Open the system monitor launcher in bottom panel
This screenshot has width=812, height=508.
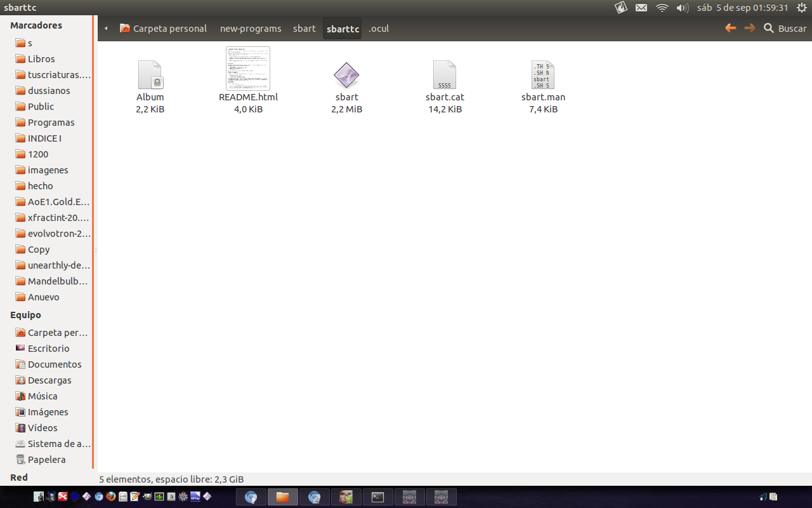click(x=159, y=497)
